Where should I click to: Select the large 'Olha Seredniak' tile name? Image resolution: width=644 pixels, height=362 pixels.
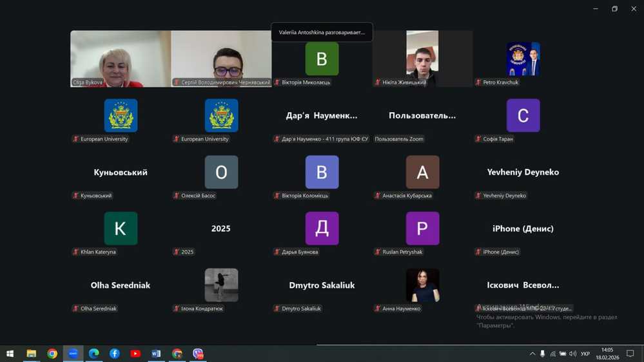pyautogui.click(x=121, y=285)
